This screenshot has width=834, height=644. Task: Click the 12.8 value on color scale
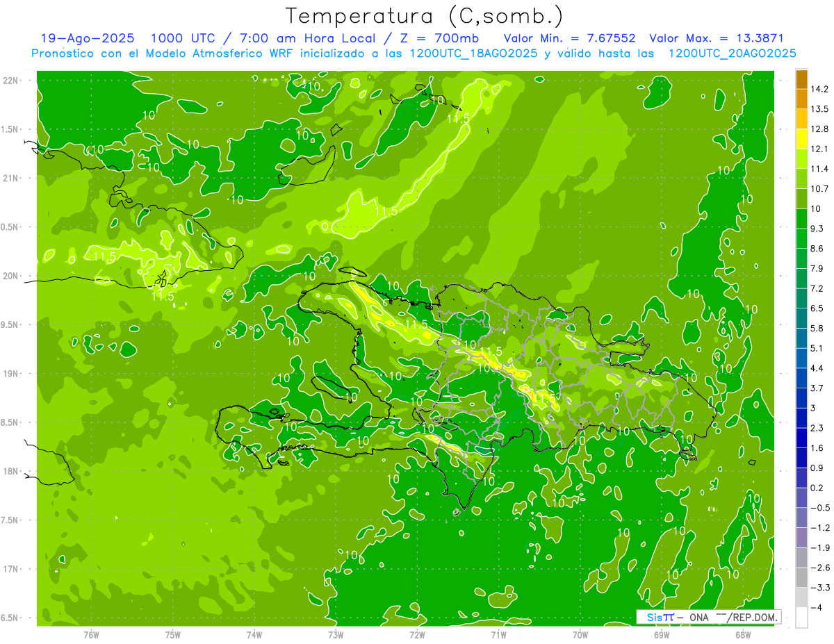820,129
